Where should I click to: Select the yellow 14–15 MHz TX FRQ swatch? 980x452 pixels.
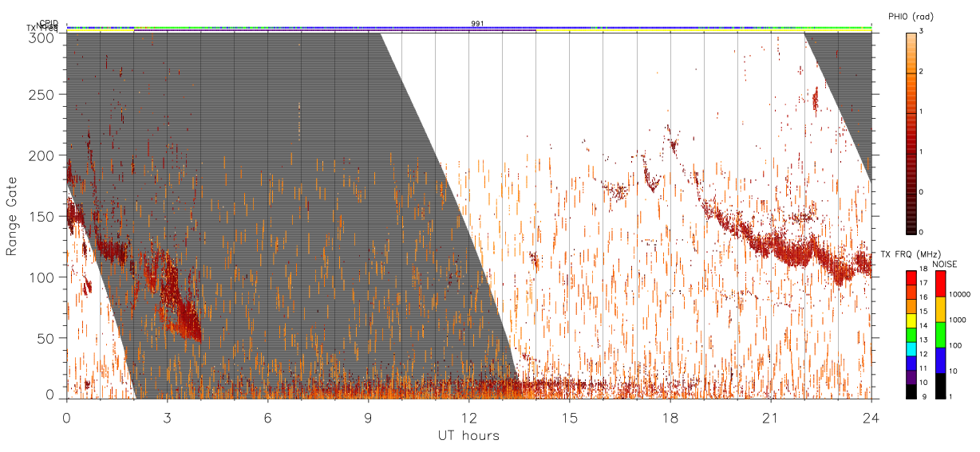911,320
